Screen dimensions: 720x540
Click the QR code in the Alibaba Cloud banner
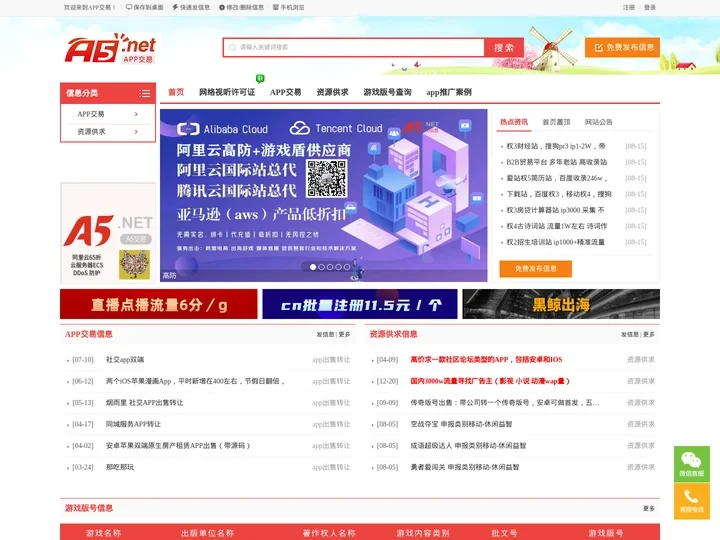click(x=326, y=178)
